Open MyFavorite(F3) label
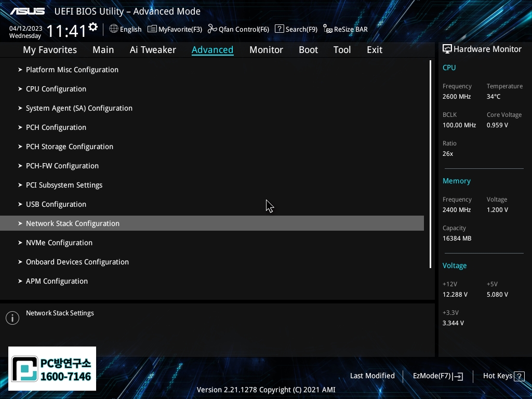 point(180,30)
